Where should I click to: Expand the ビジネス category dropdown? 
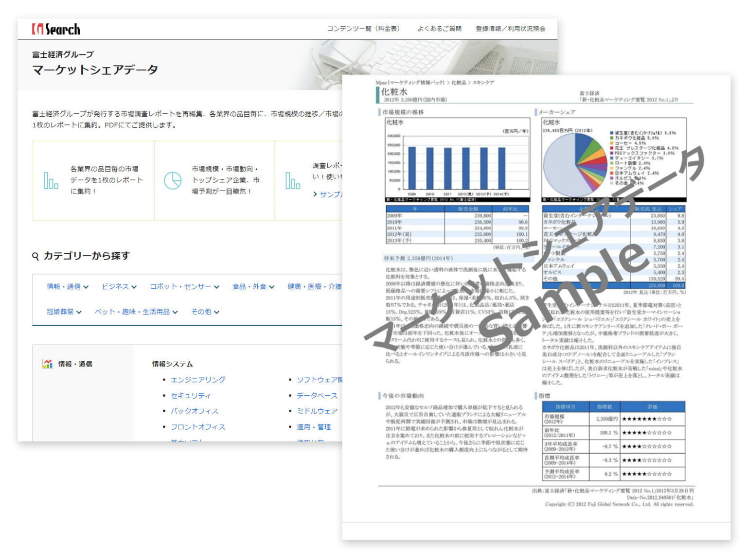point(119,287)
